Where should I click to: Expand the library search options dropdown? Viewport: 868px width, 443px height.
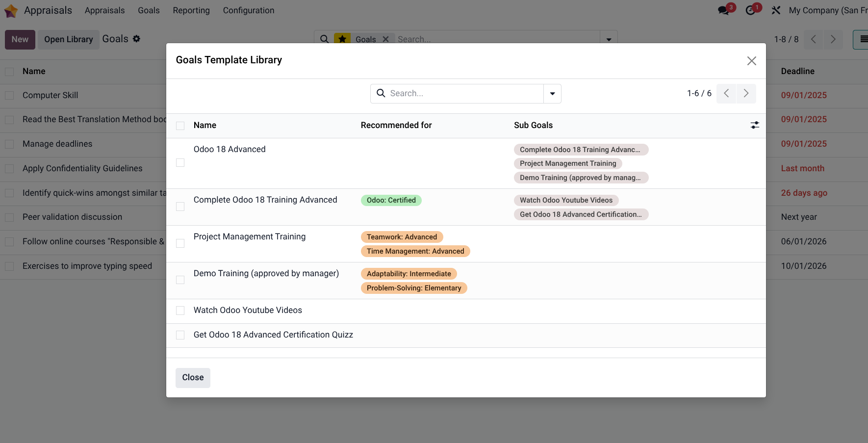point(552,93)
